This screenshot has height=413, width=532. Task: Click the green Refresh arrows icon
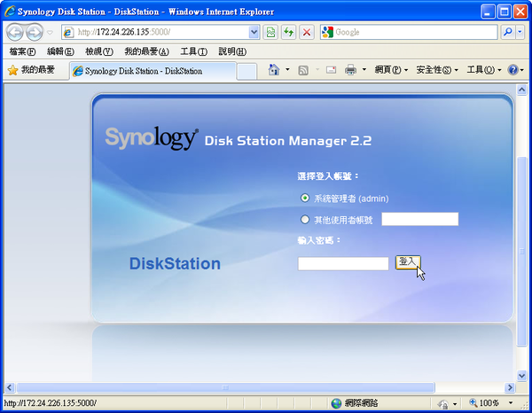click(x=289, y=32)
